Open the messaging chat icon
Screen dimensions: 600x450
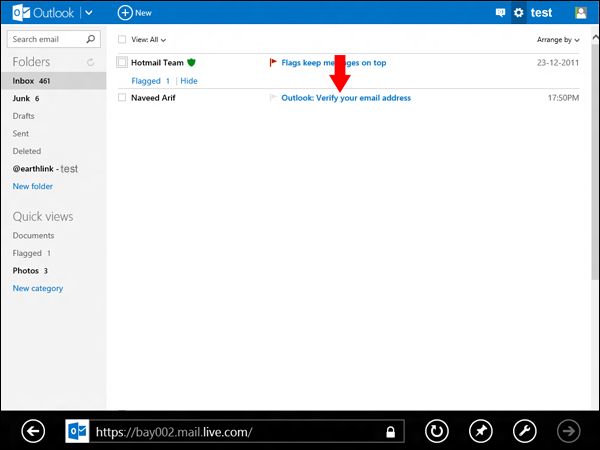pyautogui.click(x=500, y=13)
